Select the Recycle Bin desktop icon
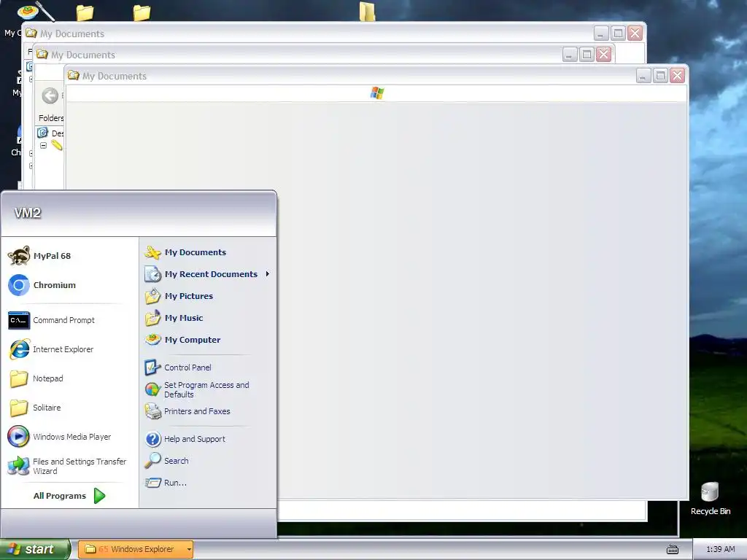The image size is (747, 560). coord(711,498)
